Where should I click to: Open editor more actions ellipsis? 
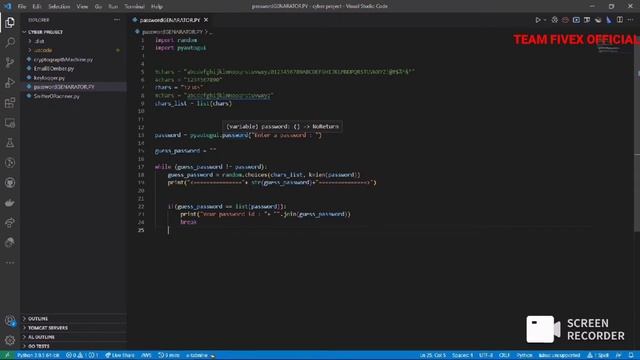coord(631,20)
